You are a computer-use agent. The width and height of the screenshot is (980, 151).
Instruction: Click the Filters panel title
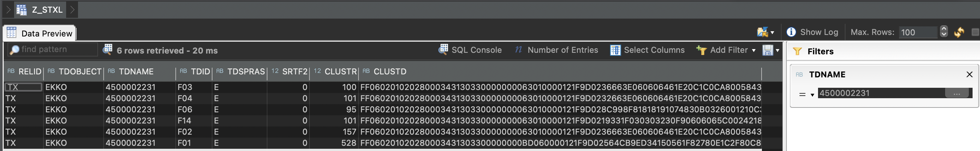pyautogui.click(x=820, y=51)
